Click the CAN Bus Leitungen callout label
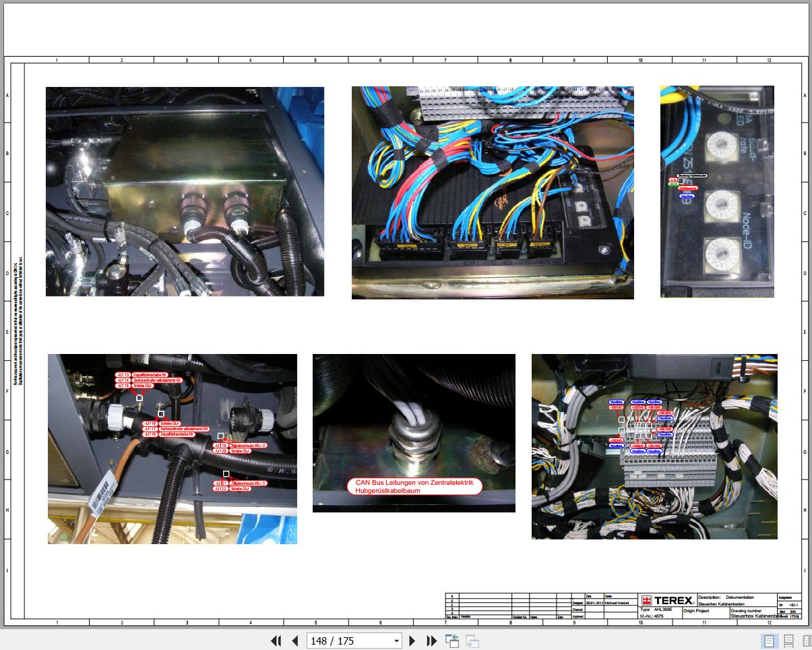 pos(415,487)
